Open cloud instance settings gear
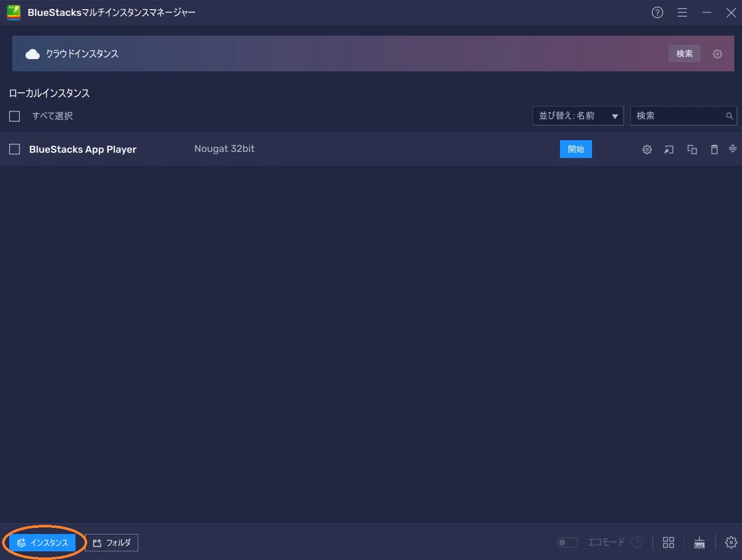 pos(718,54)
